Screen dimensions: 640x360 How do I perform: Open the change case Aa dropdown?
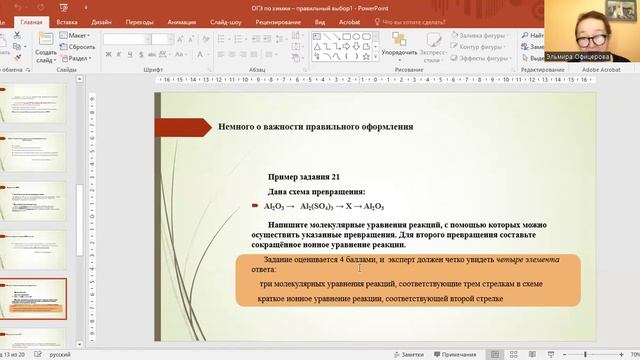tap(180, 54)
